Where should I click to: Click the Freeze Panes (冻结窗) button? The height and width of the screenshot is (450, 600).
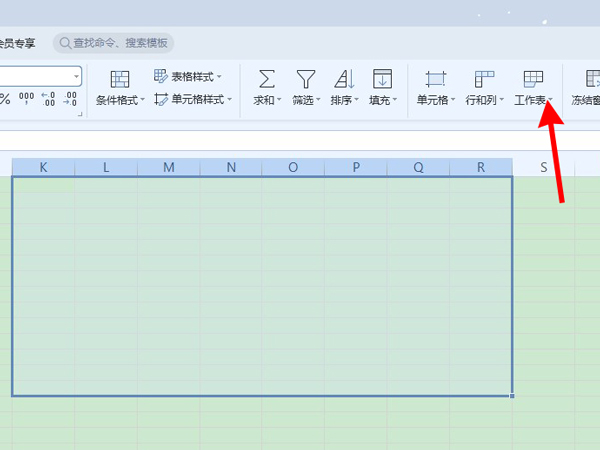(x=585, y=100)
